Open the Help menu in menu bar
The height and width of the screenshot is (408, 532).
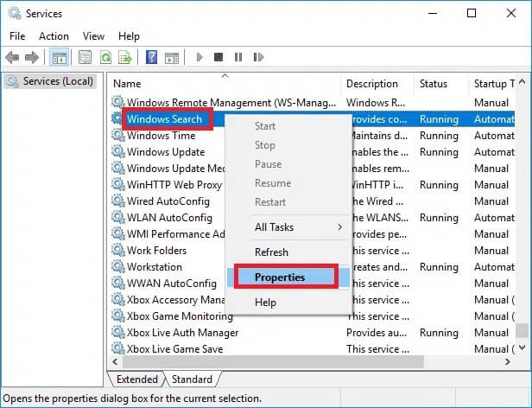(x=129, y=36)
